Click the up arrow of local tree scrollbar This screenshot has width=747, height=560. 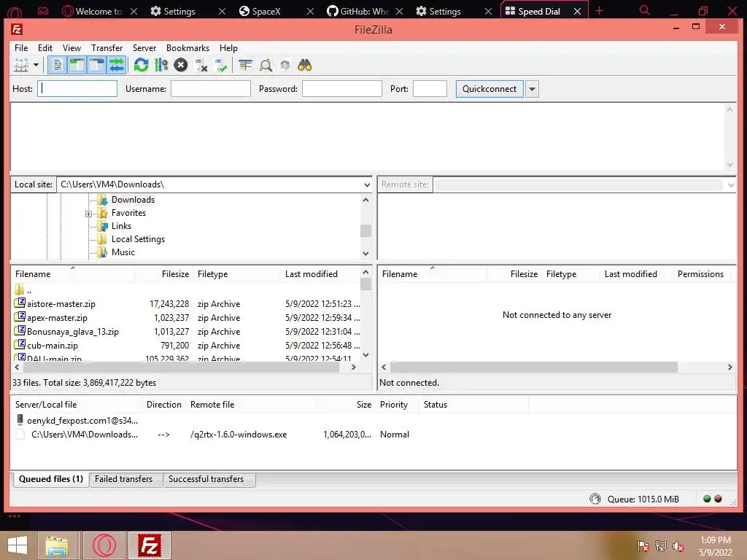[366, 200]
